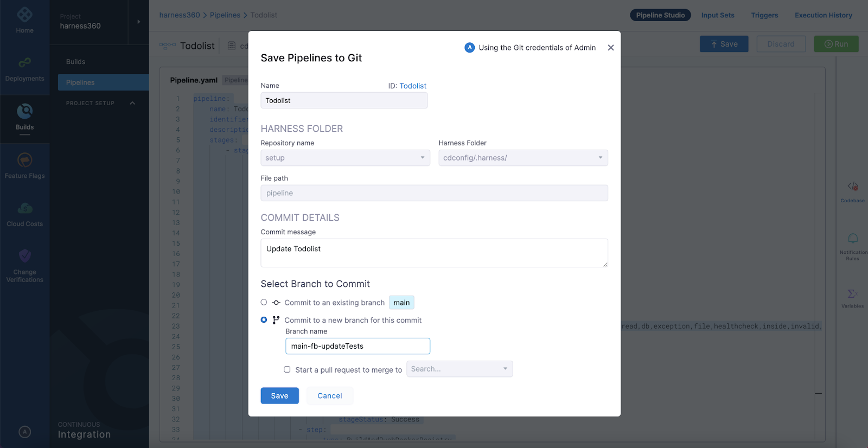The image size is (868, 448).
Task: Expand the project selector arrow
Action: (x=139, y=22)
